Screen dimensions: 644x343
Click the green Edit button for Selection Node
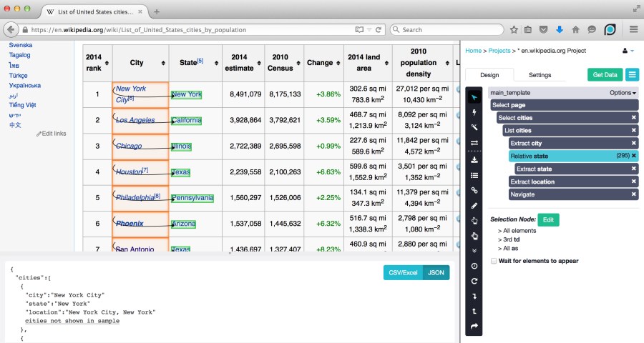coord(548,220)
